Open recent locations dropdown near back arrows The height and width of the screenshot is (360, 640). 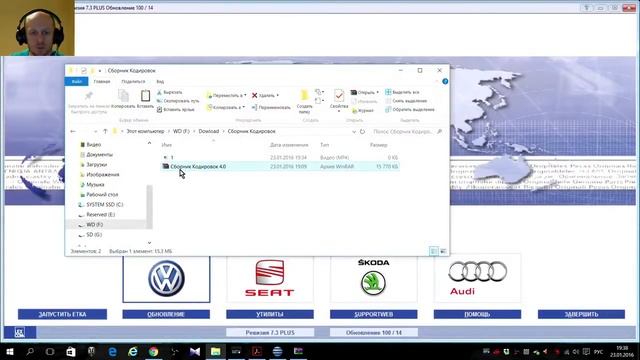96,131
